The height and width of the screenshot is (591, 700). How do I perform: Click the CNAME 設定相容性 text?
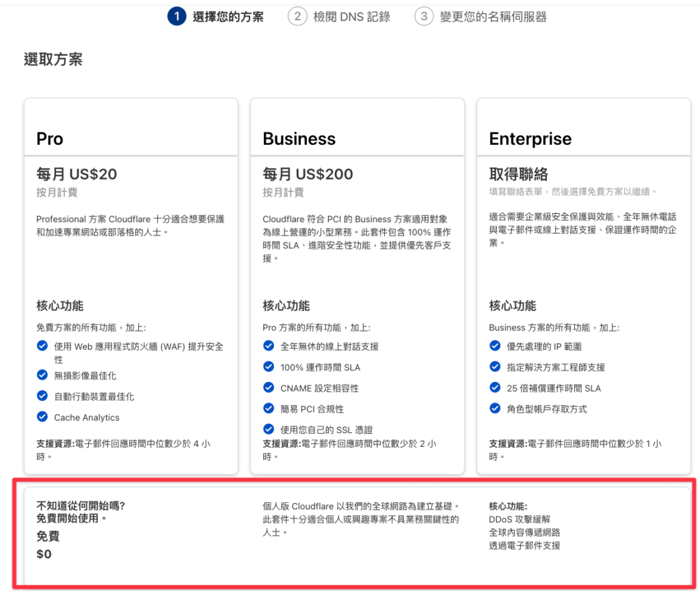[319, 389]
